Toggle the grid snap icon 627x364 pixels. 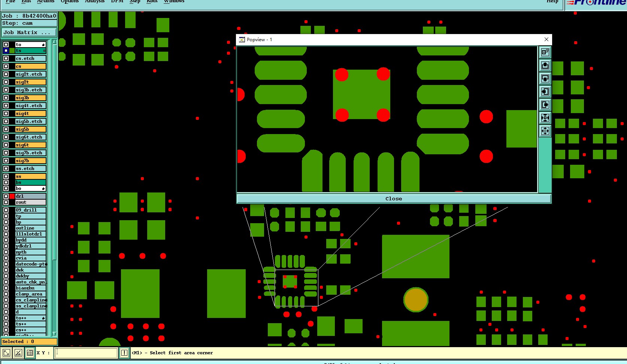(30, 353)
